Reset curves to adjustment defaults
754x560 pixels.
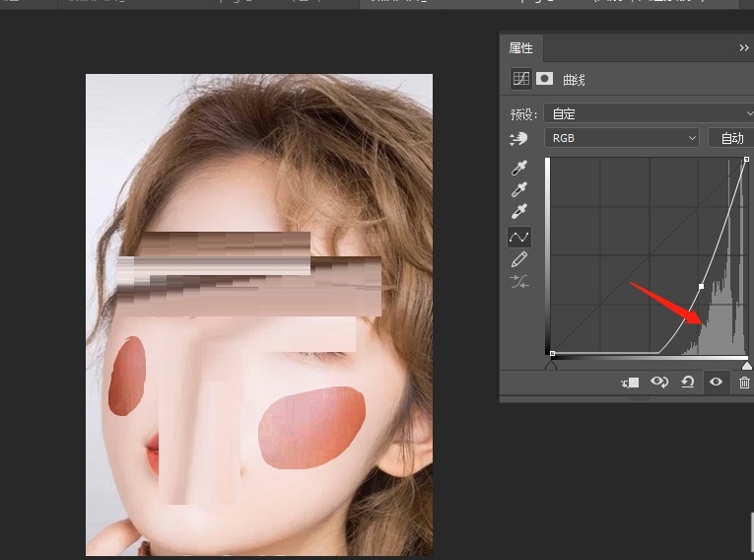click(688, 383)
